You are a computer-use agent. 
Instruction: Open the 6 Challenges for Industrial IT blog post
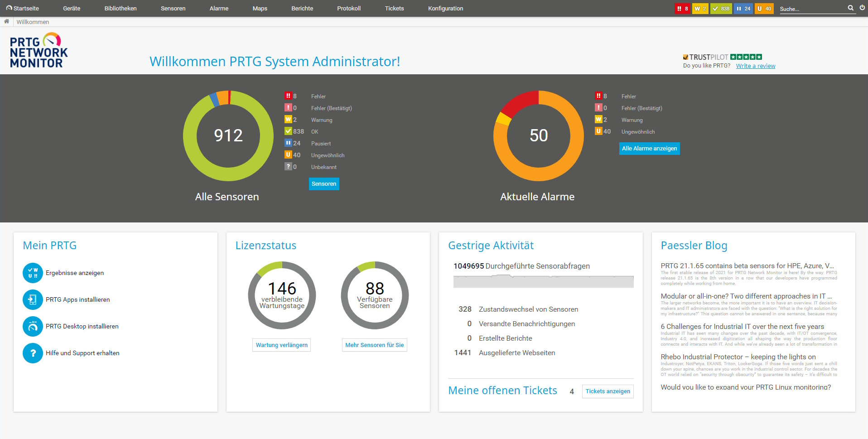(742, 327)
